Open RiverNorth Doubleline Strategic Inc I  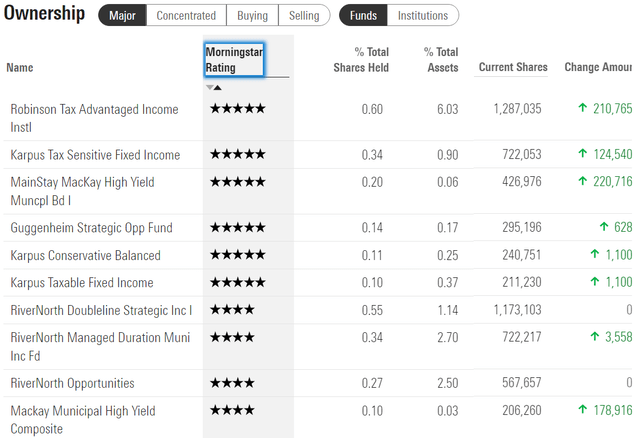101,310
